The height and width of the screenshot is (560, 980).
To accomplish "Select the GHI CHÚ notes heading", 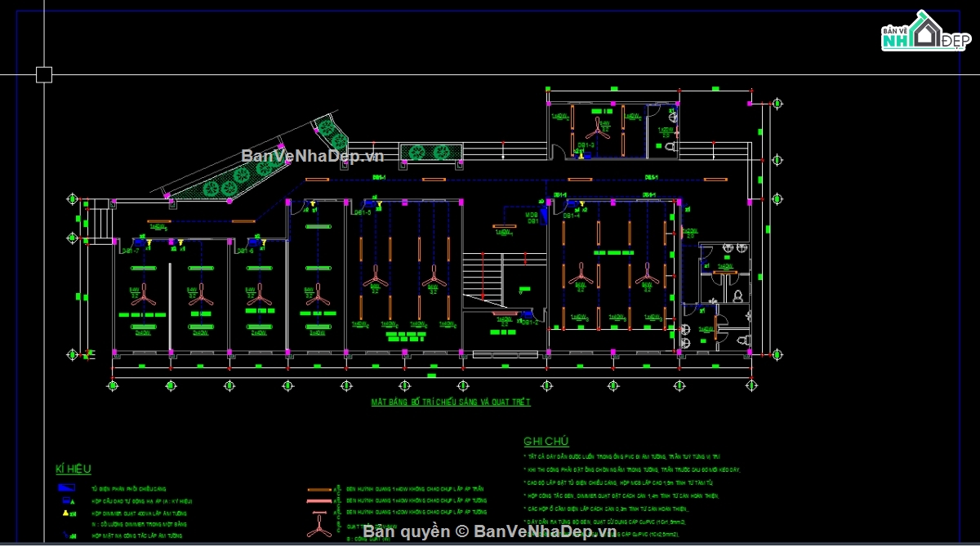I will [x=546, y=441].
